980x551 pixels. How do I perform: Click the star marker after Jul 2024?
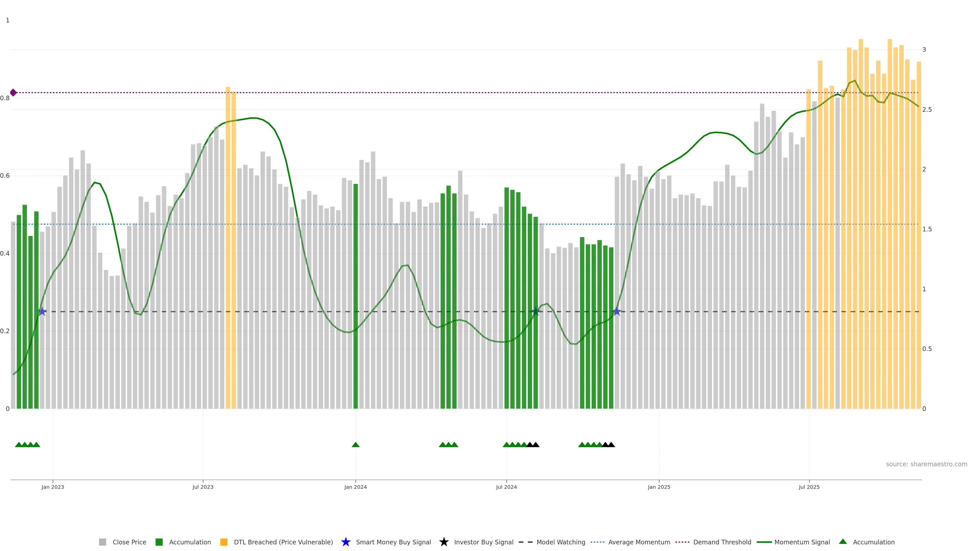[536, 311]
